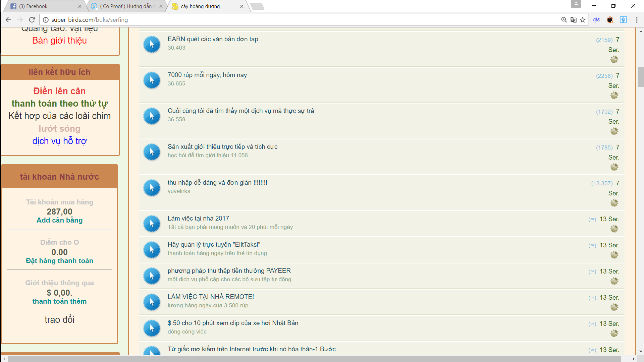This screenshot has width=644, height=362.
Task: Open Chrome three-dot menu
Action: [637, 20]
